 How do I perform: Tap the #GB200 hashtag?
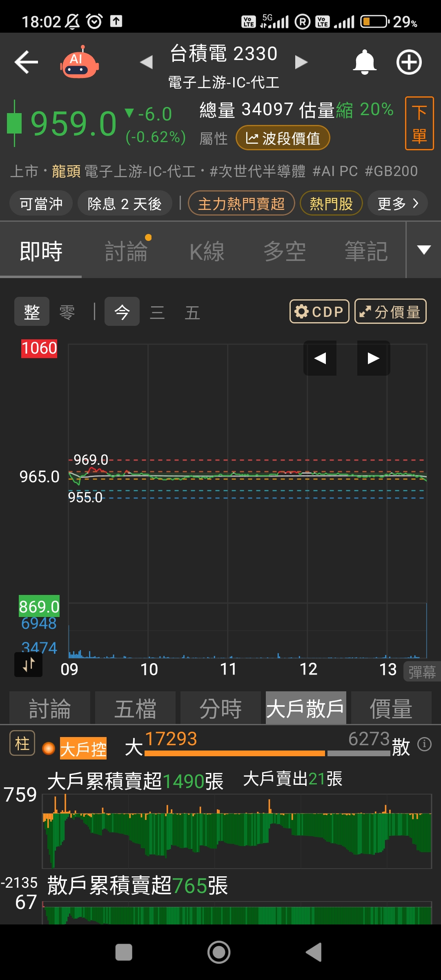391,171
